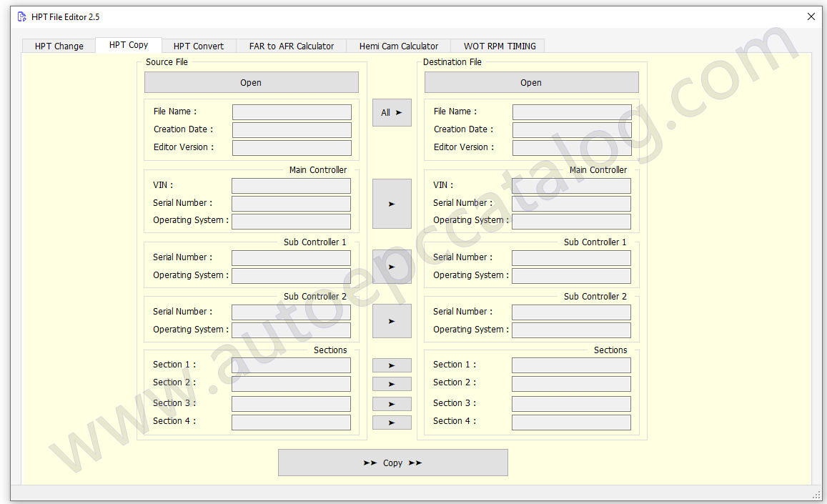Close the HPT File Editor window
827x504 pixels.
(811, 16)
